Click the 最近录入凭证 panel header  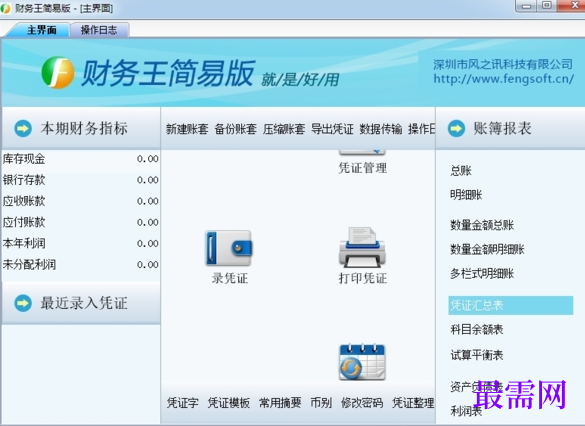(81, 303)
